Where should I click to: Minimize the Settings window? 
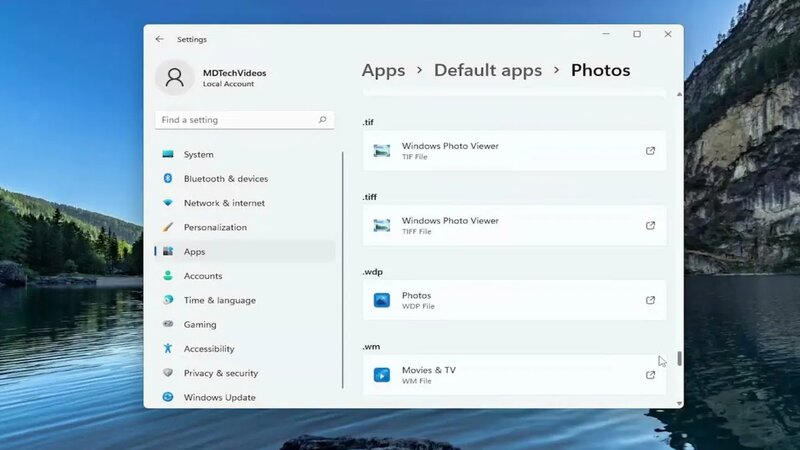[x=606, y=34]
